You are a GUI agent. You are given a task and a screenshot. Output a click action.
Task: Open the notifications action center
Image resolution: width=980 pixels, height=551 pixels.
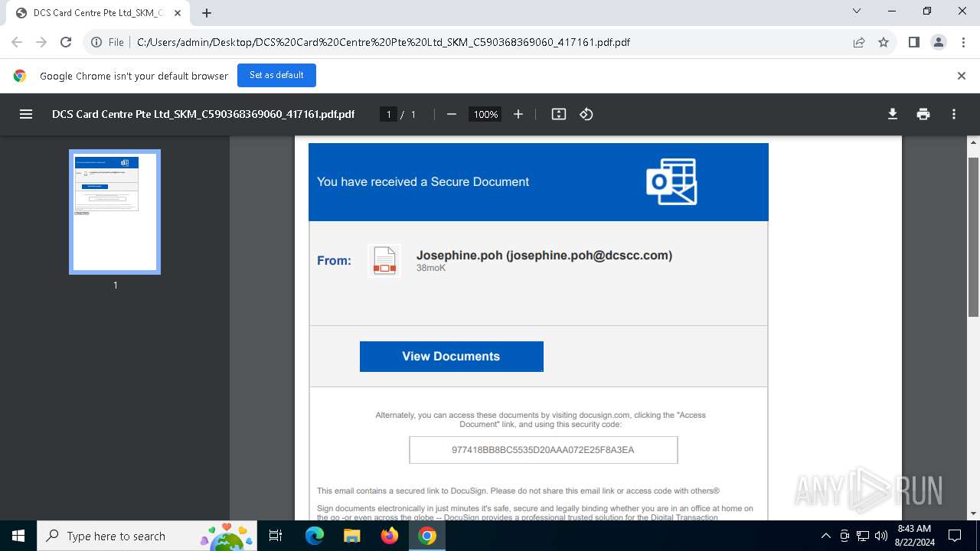(955, 536)
